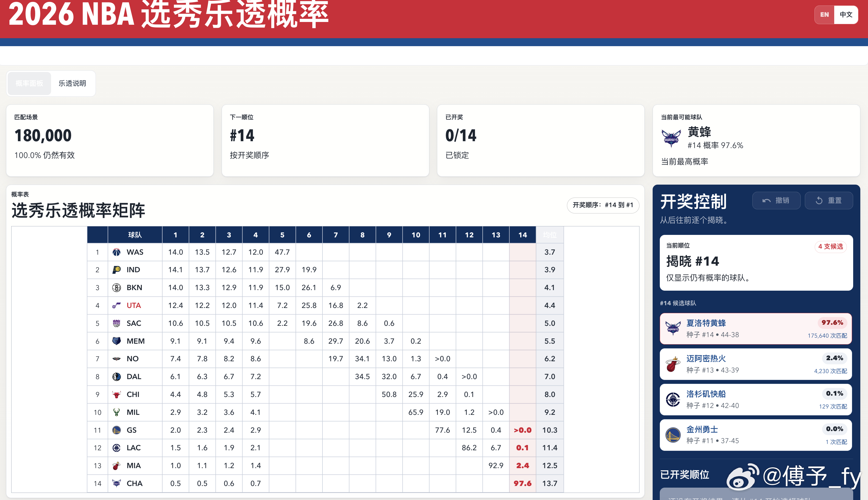This screenshot has height=500, width=868.
Task: Click the Heat logo on 迈阿密热火 card
Action: [673, 364]
